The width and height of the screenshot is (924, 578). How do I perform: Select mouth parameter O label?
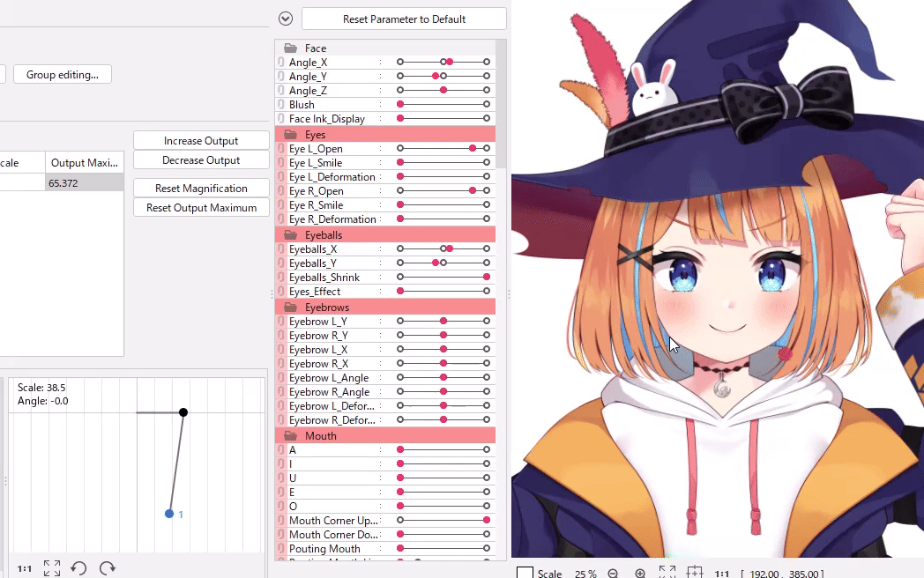pyautogui.click(x=293, y=506)
